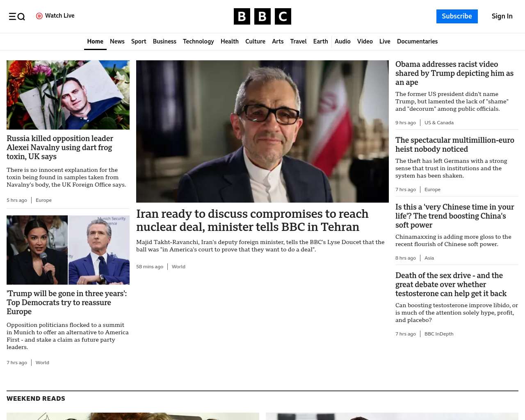This screenshot has height=420, width=525.
Task: Open the multimillion-euro heist article
Action: click(454, 144)
